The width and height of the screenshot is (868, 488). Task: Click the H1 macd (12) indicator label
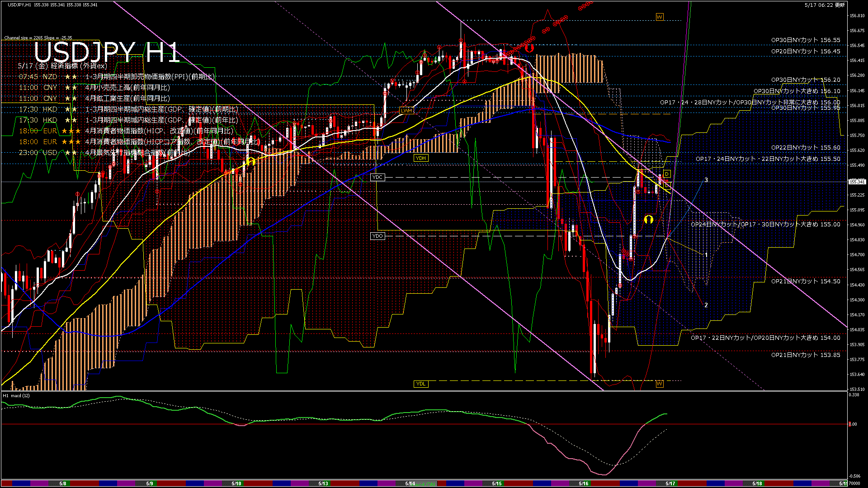click(16, 396)
